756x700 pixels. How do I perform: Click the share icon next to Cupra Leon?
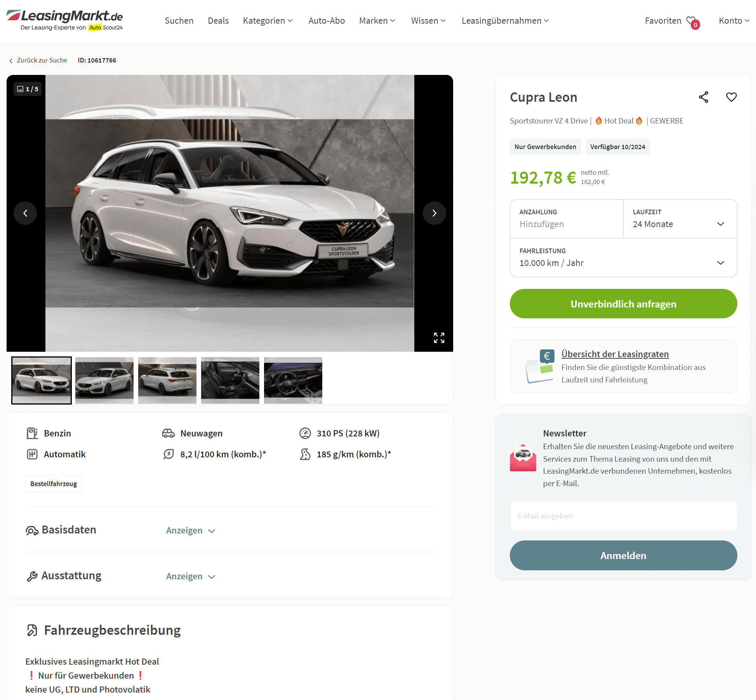click(x=704, y=97)
